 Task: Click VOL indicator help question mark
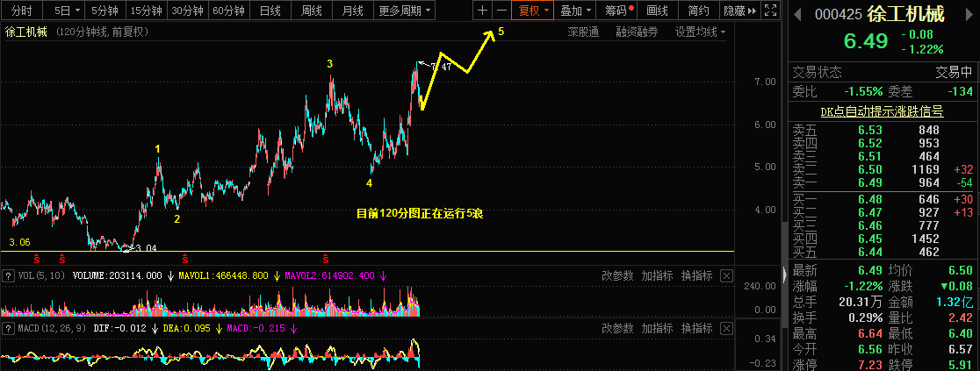point(8,275)
